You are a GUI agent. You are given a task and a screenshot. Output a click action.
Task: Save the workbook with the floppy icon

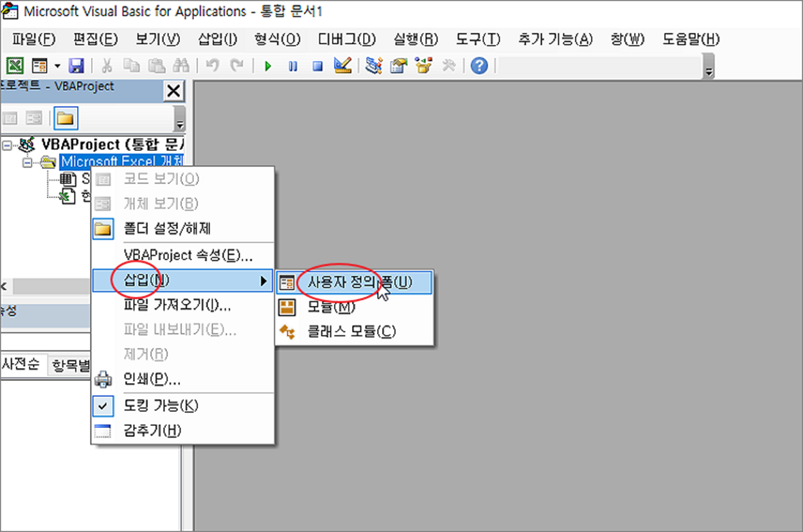[76, 66]
